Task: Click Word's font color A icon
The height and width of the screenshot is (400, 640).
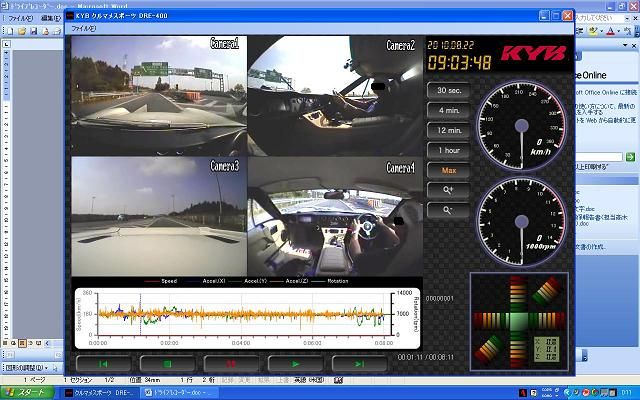Action: 611,31
